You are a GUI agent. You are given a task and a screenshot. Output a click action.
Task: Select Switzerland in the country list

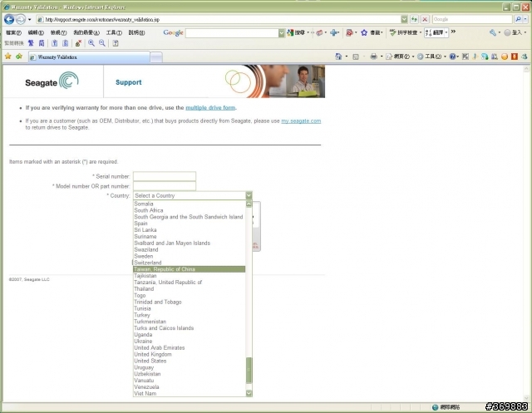pos(189,263)
